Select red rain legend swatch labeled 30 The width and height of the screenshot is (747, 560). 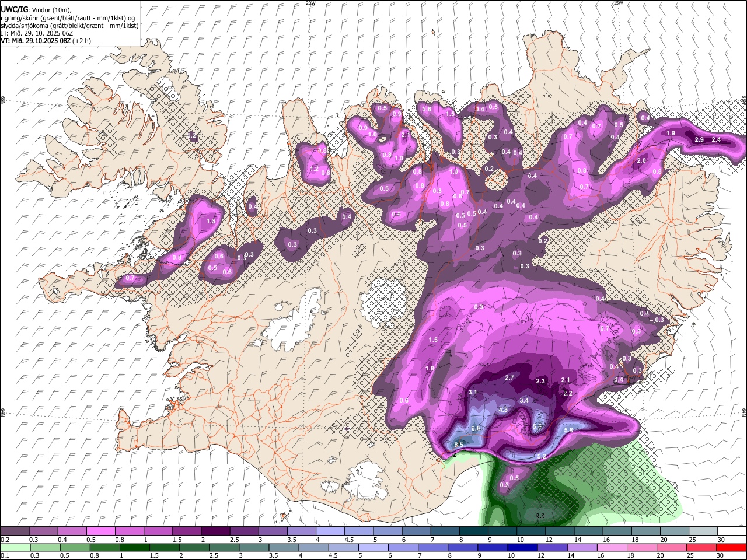click(x=731, y=547)
